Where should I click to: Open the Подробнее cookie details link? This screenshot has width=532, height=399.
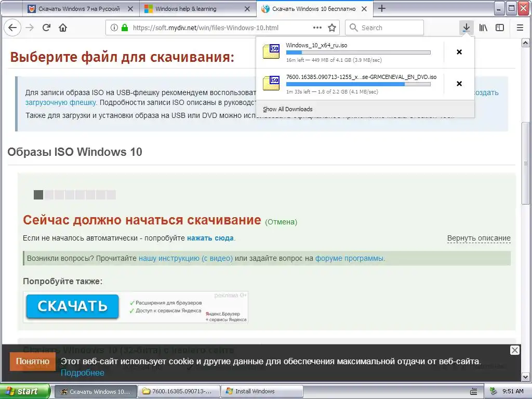pyautogui.click(x=83, y=373)
